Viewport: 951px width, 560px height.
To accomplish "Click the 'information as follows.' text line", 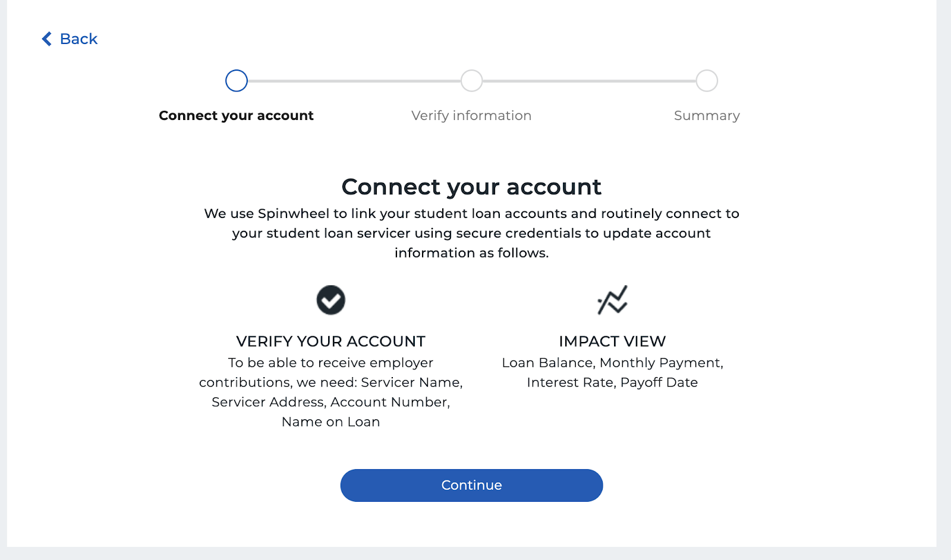I will pyautogui.click(x=471, y=253).
